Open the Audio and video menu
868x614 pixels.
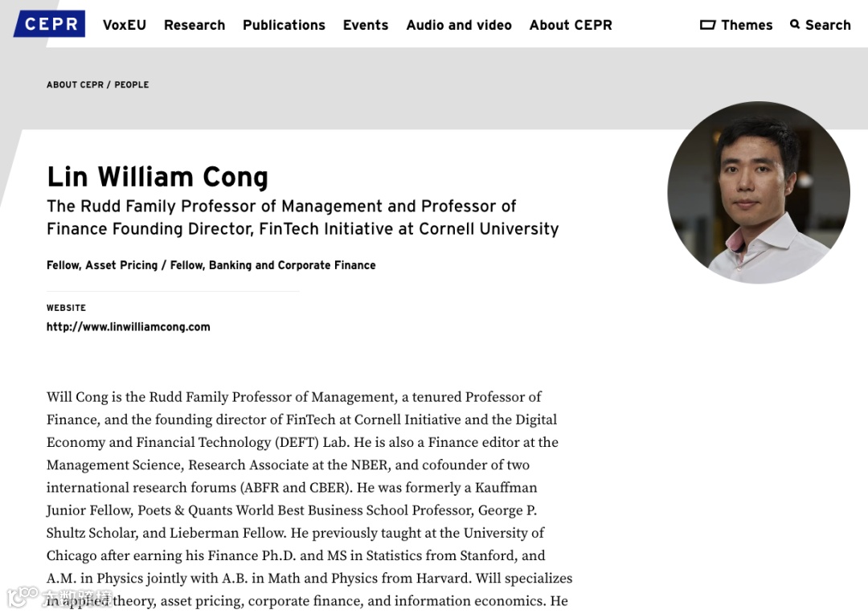[x=459, y=26]
